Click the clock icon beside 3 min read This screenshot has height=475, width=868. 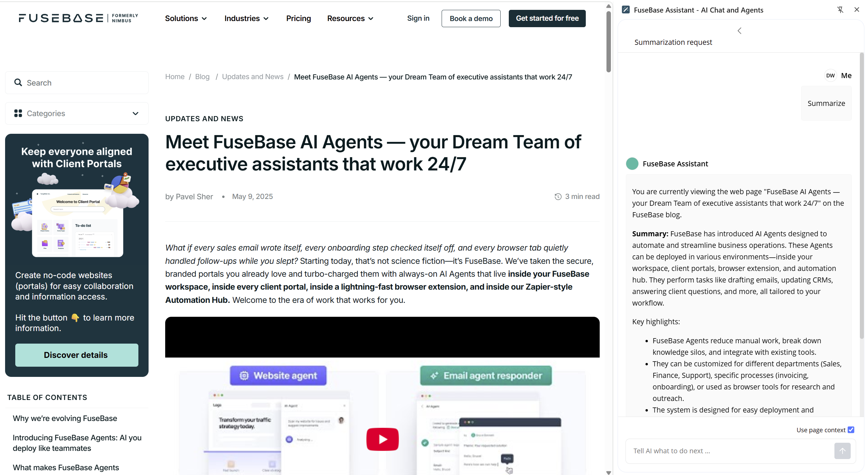(x=558, y=197)
